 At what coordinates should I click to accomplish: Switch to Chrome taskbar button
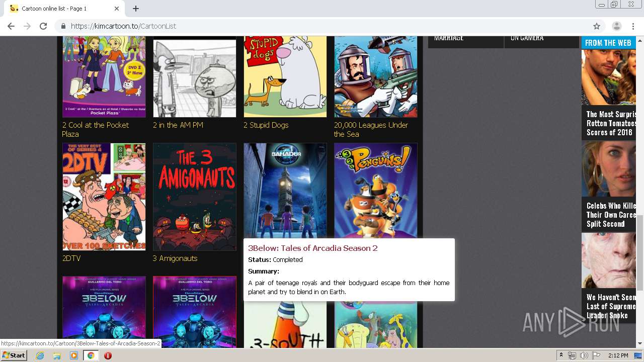tap(91, 355)
